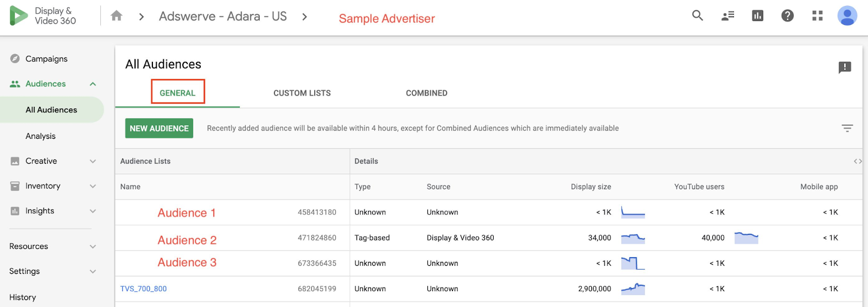This screenshot has width=868, height=307.
Task: Click the Creative image icon
Action: click(15, 161)
